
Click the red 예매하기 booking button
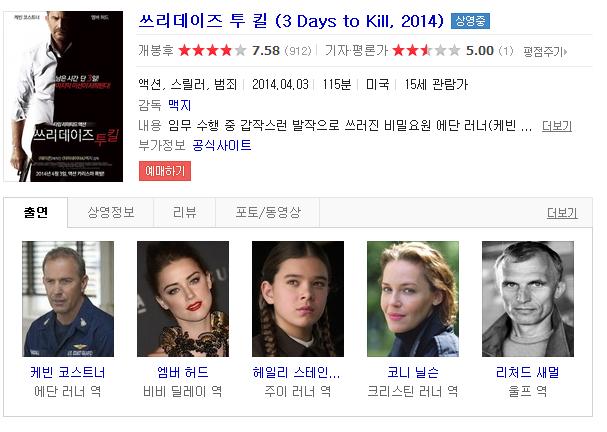[165, 171]
